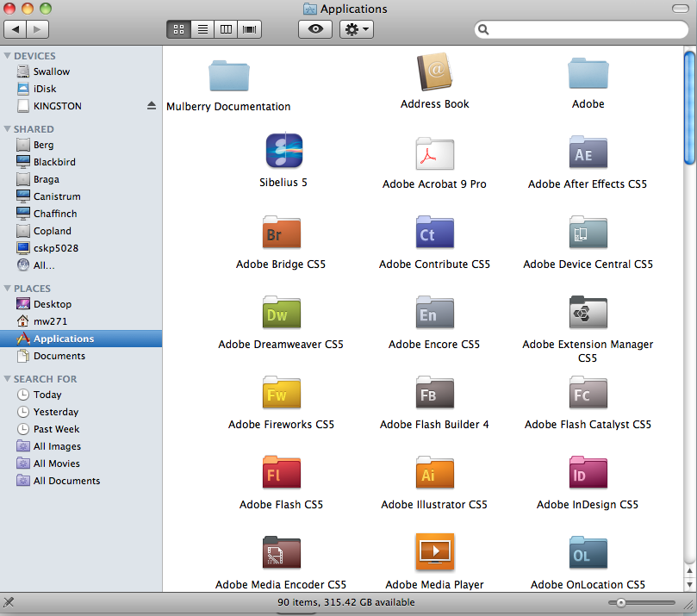Select Adobe Illustrator CS5 folder icon
The height and width of the screenshot is (616, 697).
click(x=434, y=472)
